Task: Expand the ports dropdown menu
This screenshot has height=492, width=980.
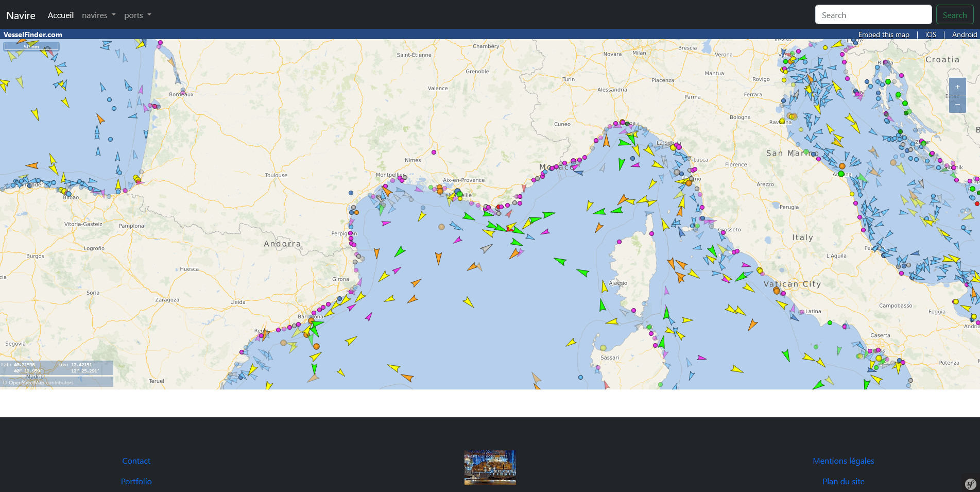Action: click(137, 15)
